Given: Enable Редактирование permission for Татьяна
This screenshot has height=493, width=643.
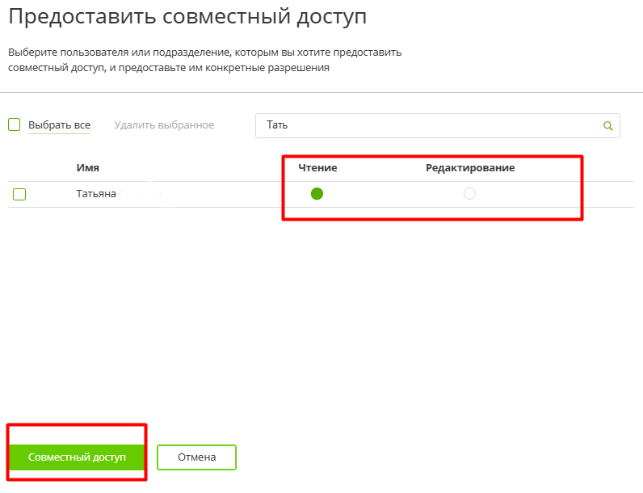Looking at the screenshot, I should (x=470, y=194).
